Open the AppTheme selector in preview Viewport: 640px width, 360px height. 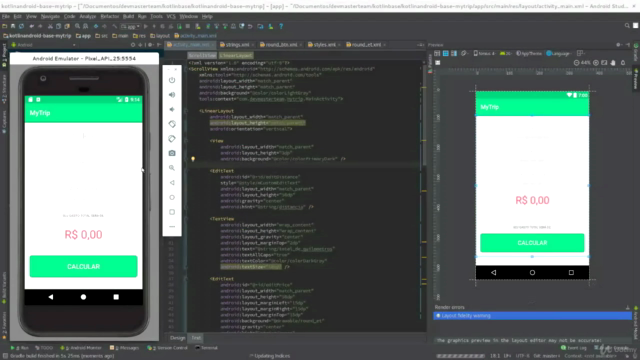tap(529, 53)
